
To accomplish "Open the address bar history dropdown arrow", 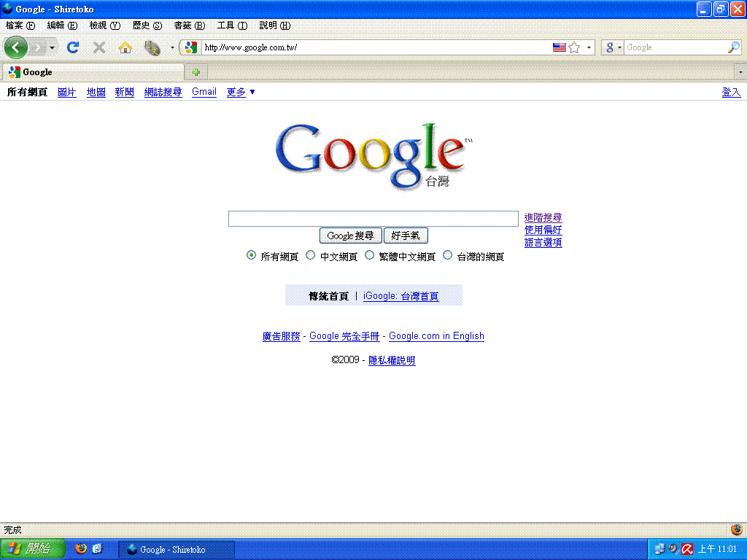I will click(589, 47).
